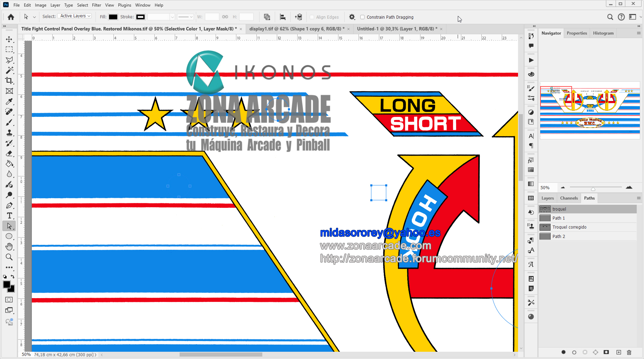The image size is (644, 359).
Task: Click the Home icon in options bar
Action: [x=11, y=17]
